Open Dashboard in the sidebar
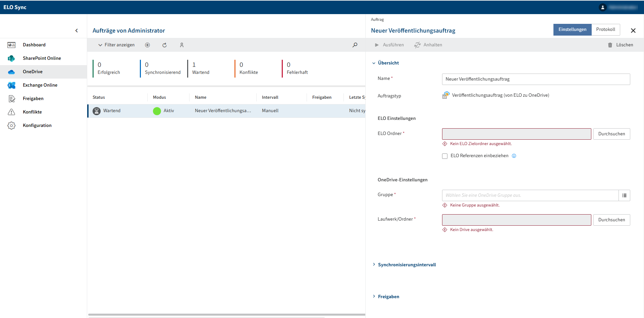The image size is (644, 318). pos(34,45)
